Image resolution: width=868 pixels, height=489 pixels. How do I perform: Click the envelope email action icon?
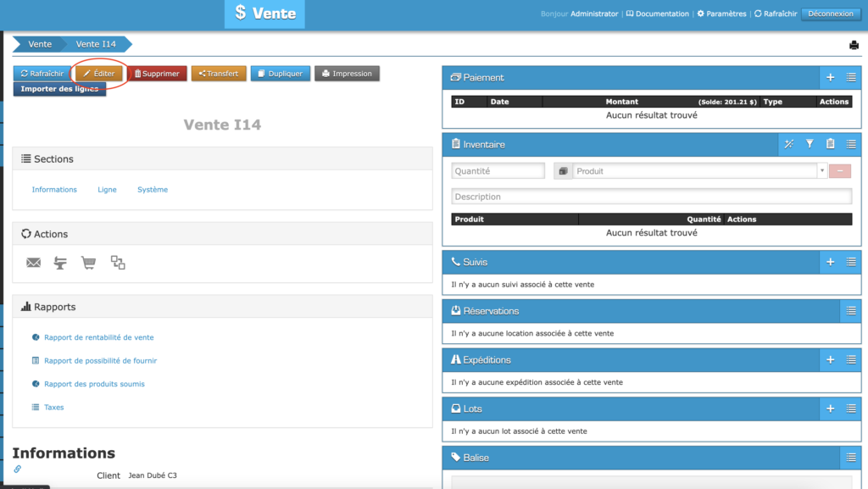[x=34, y=263]
